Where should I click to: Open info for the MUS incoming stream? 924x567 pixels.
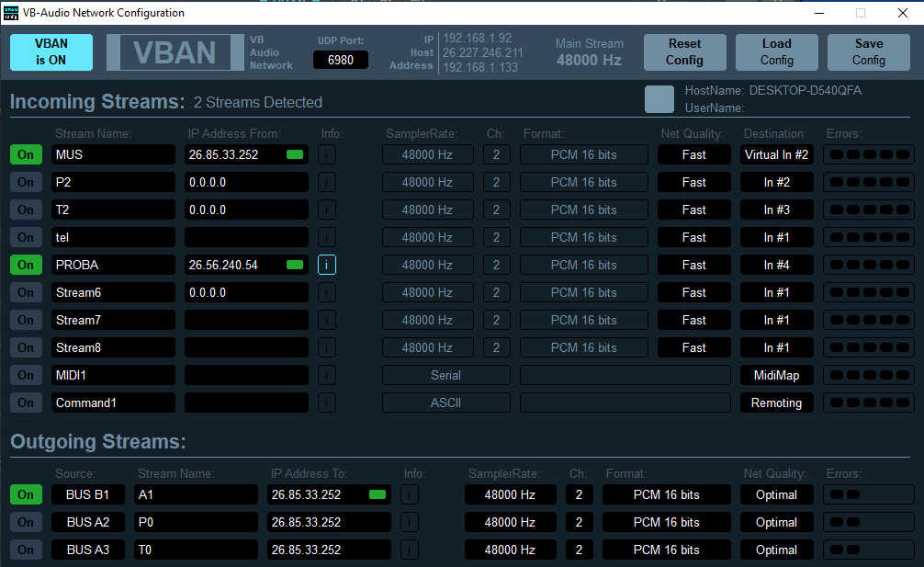point(326,155)
